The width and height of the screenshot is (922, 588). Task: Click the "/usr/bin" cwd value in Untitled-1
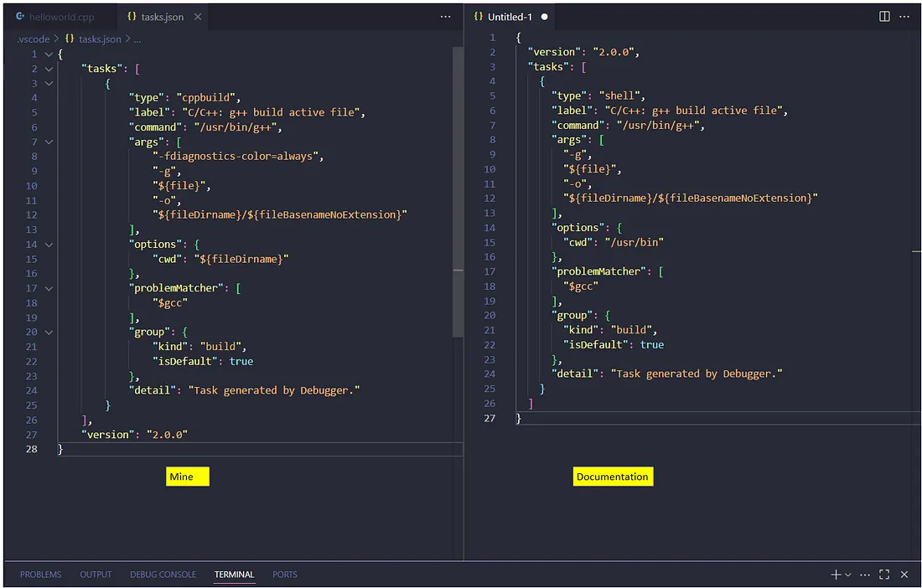pos(634,242)
